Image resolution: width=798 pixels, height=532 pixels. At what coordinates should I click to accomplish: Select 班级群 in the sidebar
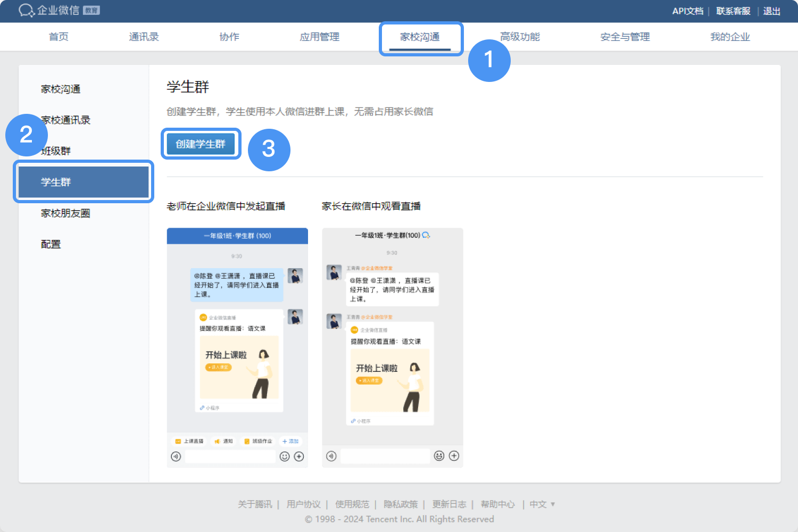coord(56,151)
